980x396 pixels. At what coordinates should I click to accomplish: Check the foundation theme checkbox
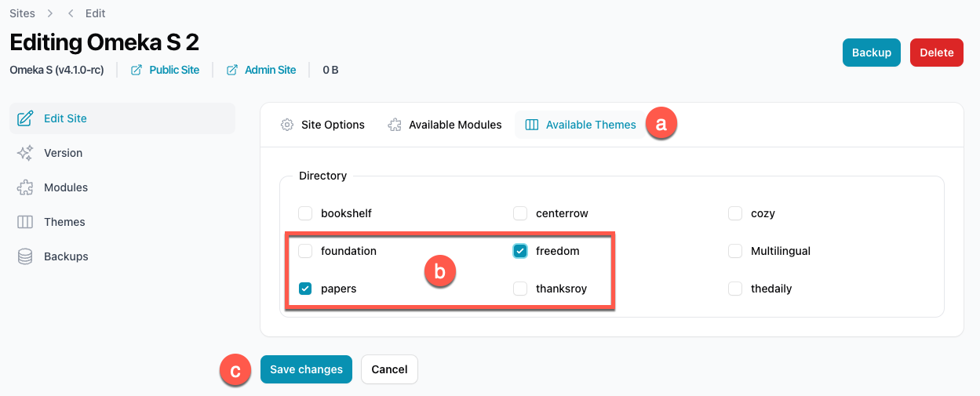pos(306,251)
